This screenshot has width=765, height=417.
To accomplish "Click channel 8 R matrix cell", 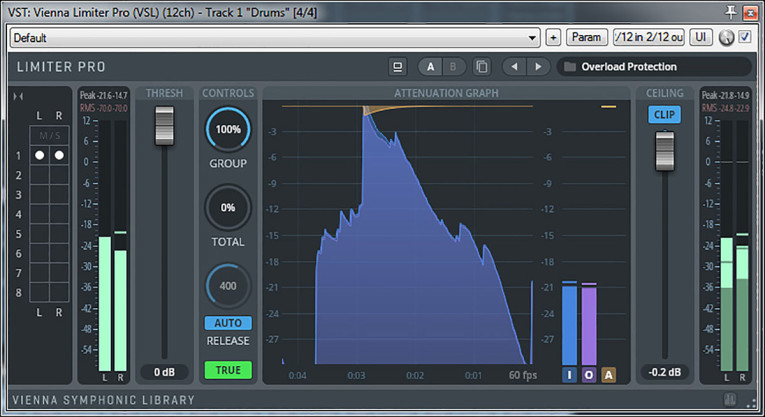I will coord(59,293).
